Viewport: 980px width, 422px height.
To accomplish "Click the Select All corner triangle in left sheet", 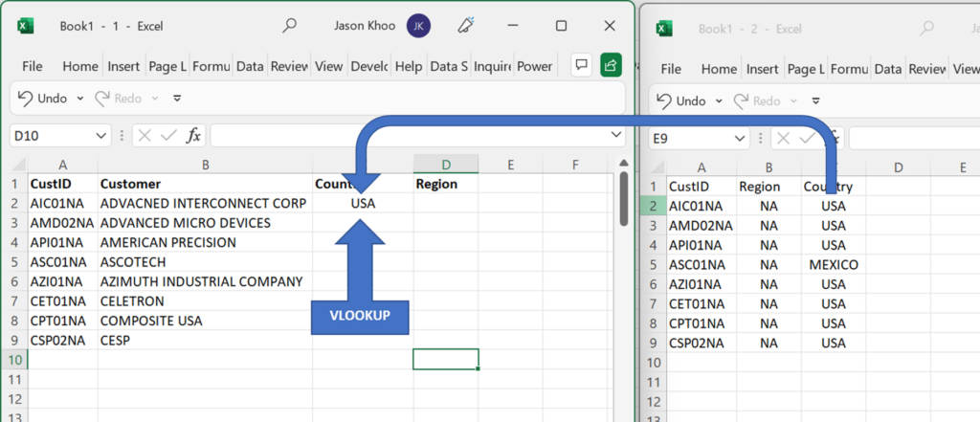I will click(x=19, y=165).
